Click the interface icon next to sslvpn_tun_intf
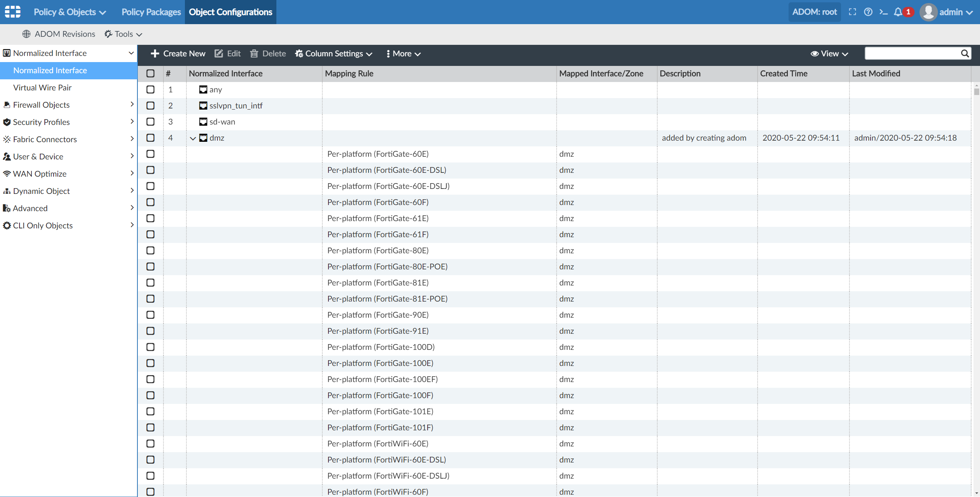The image size is (980, 497). (203, 105)
